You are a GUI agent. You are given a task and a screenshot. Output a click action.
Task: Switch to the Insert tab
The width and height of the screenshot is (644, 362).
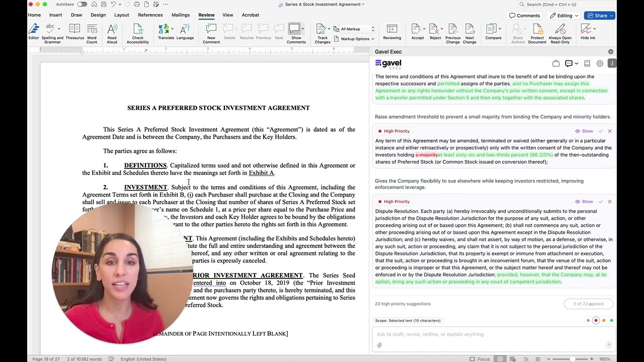coord(55,15)
